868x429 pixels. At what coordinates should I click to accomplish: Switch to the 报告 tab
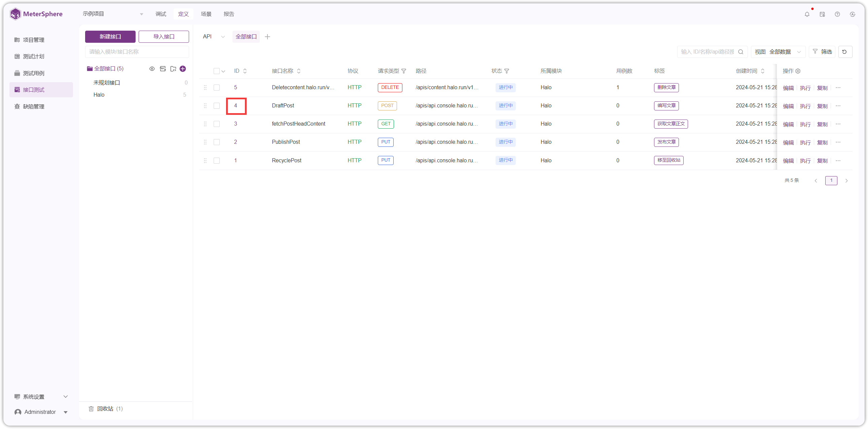[x=228, y=14]
